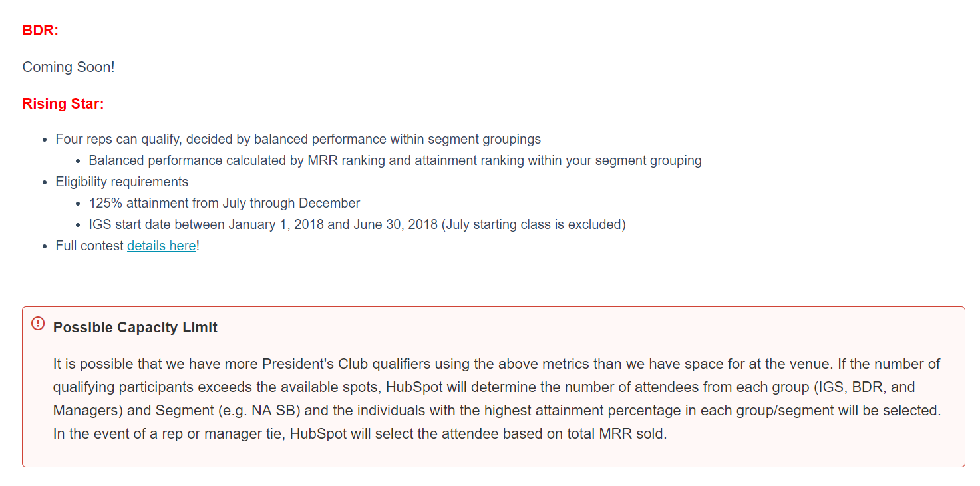Click the 'Balanced performance calculated by MRR' sub-bullet
Screen dimensions: 980x486
pos(395,160)
